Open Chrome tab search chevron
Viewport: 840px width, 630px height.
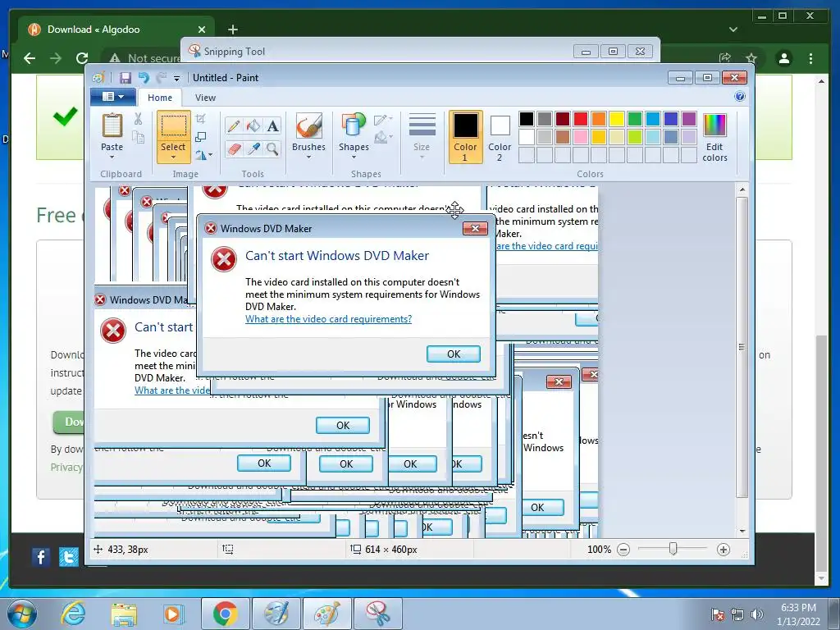733,30
